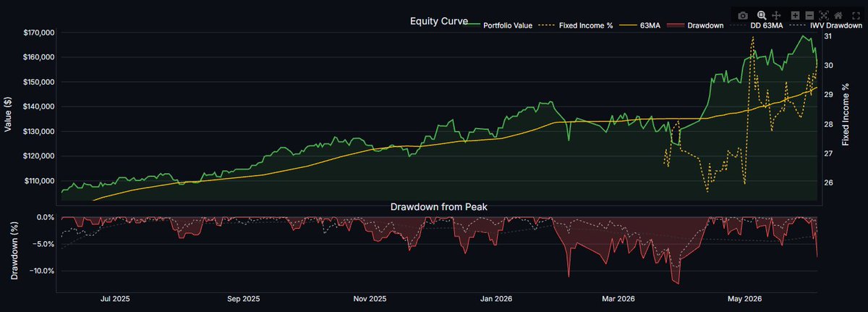This screenshot has height=312, width=868.
Task: Click the $110,000 y-axis tick
Action: coord(39,180)
